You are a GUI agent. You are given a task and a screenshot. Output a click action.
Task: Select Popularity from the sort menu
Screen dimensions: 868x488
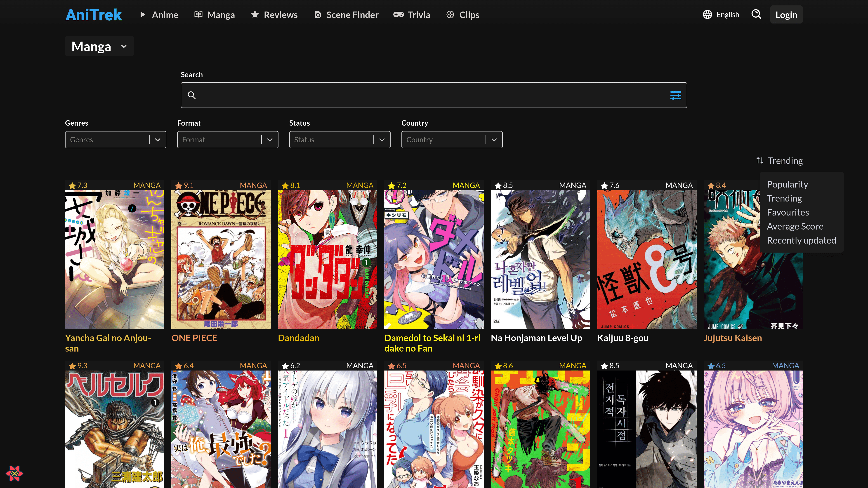788,184
